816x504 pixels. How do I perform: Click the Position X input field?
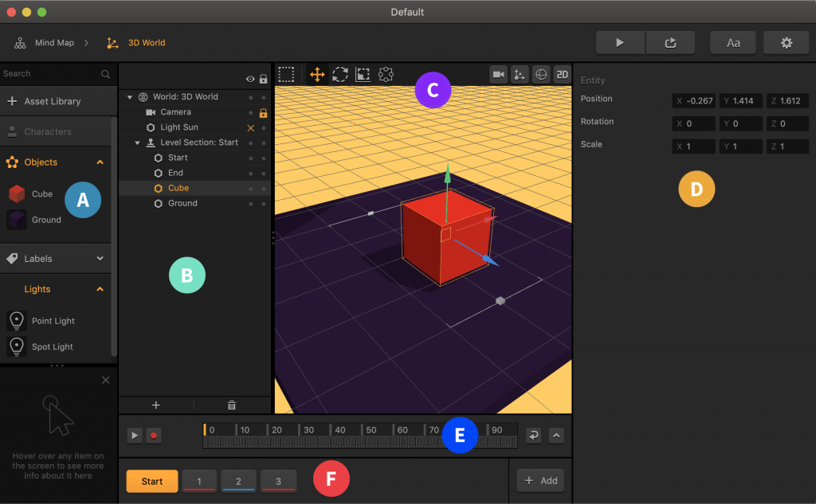pyautogui.click(x=694, y=101)
